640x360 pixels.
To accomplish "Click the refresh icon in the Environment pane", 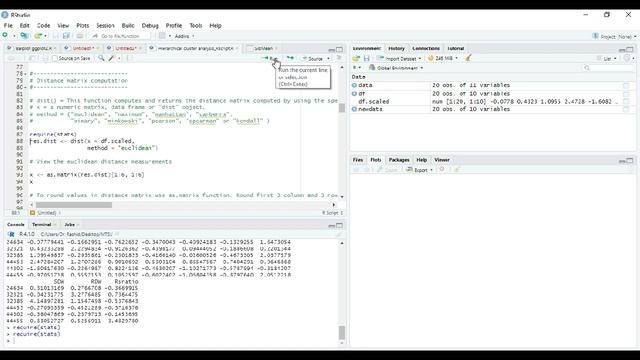I will pyautogui.click(x=627, y=58).
